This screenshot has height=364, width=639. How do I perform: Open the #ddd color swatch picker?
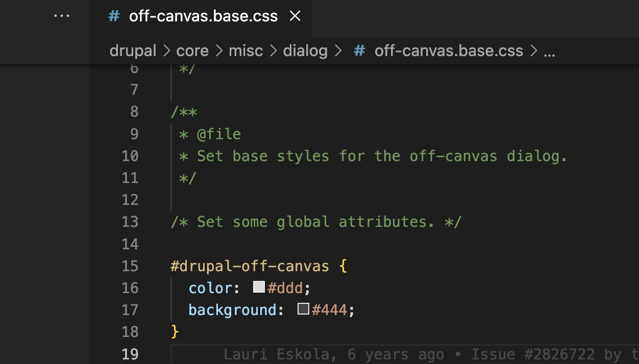pos(259,288)
